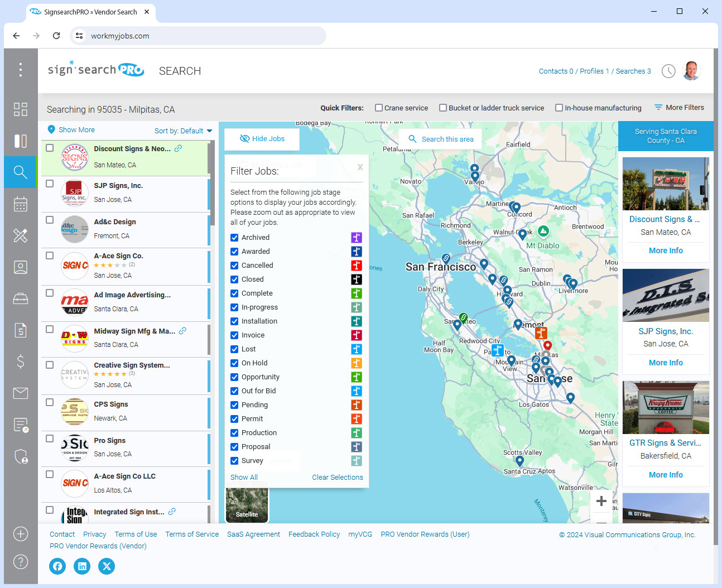Open the contact card icon in sidebar
The width and height of the screenshot is (722, 588).
click(x=21, y=267)
